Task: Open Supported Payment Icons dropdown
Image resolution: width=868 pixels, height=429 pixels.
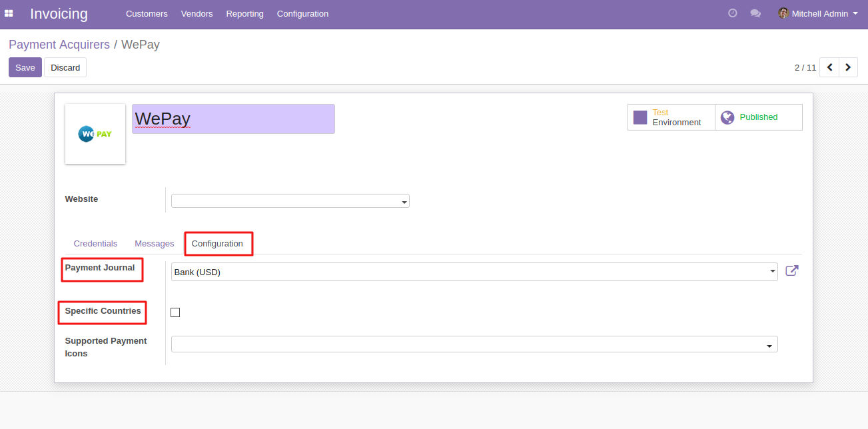Action: coord(474,344)
